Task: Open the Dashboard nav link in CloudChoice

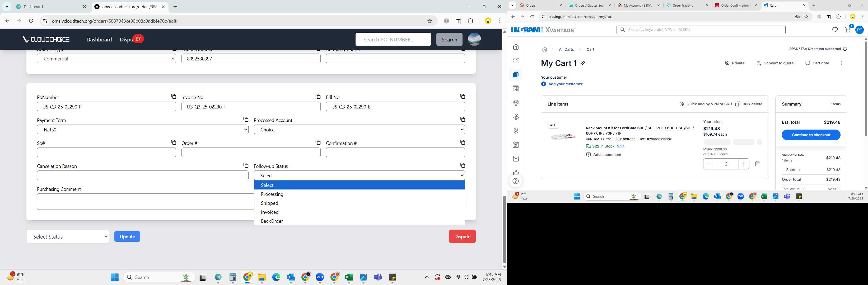Action: click(99, 40)
